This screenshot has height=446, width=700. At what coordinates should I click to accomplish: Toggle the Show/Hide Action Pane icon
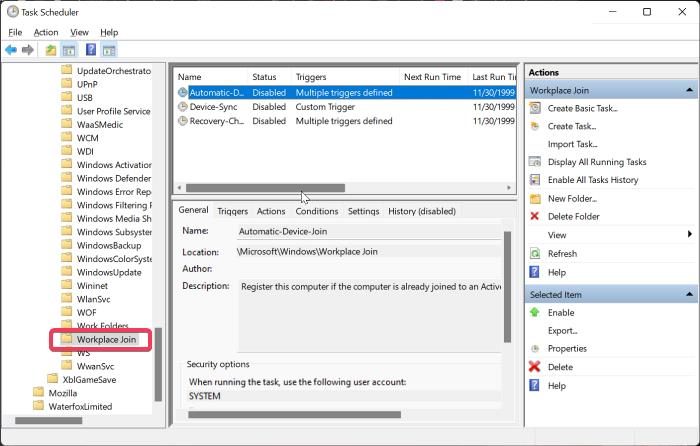click(x=109, y=50)
